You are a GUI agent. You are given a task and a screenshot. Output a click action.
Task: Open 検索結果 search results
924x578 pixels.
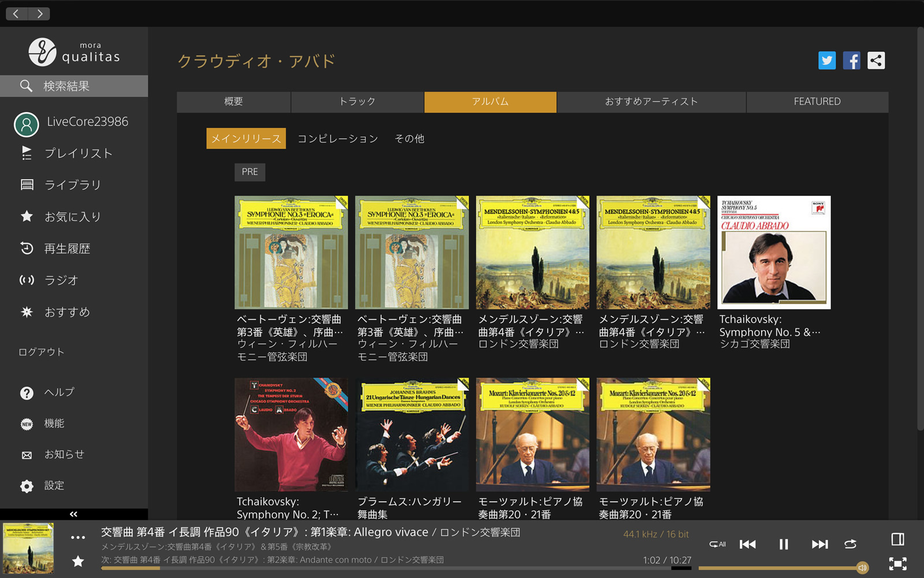(x=74, y=86)
